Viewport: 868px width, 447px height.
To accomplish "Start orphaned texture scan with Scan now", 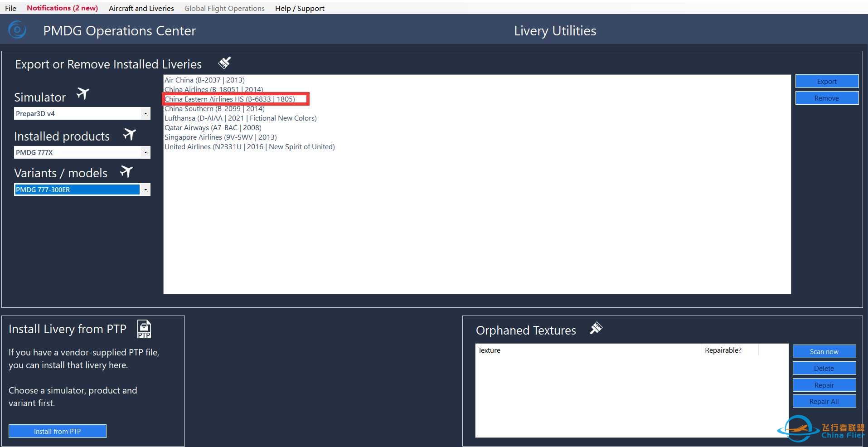I will point(824,352).
